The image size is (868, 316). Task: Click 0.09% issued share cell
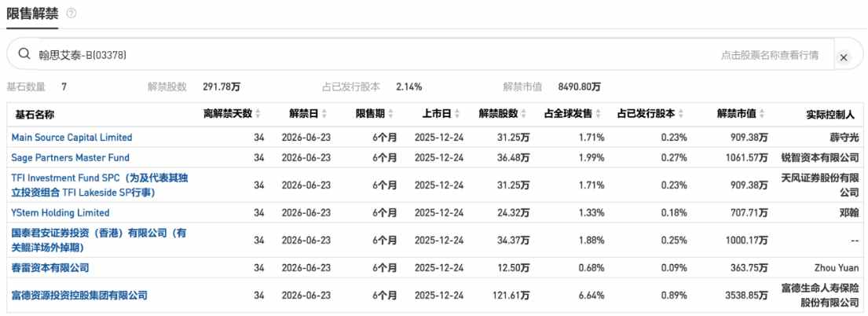pyautogui.click(x=676, y=268)
